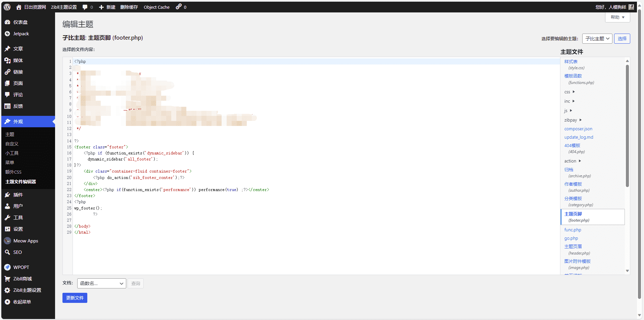Expand the css folder
This screenshot has height=320, width=644.
coord(569,92)
